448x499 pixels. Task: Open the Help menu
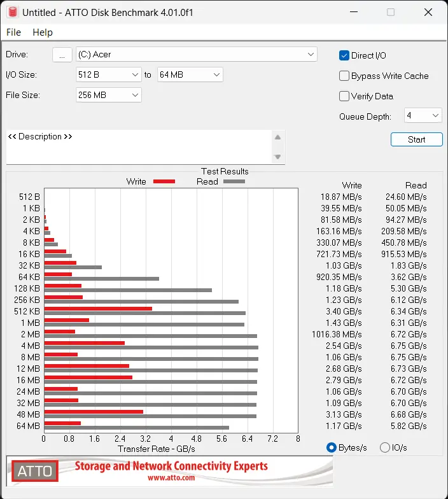pyautogui.click(x=43, y=32)
